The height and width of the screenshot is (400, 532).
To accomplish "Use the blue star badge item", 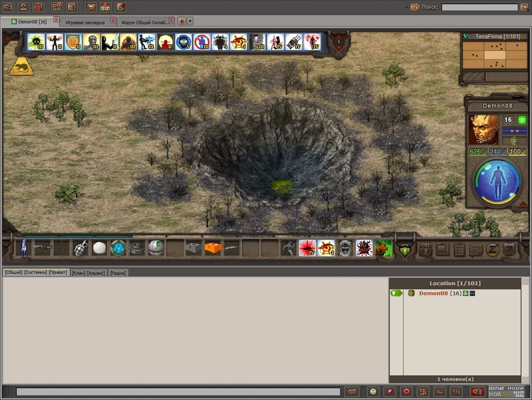I will point(118,249).
